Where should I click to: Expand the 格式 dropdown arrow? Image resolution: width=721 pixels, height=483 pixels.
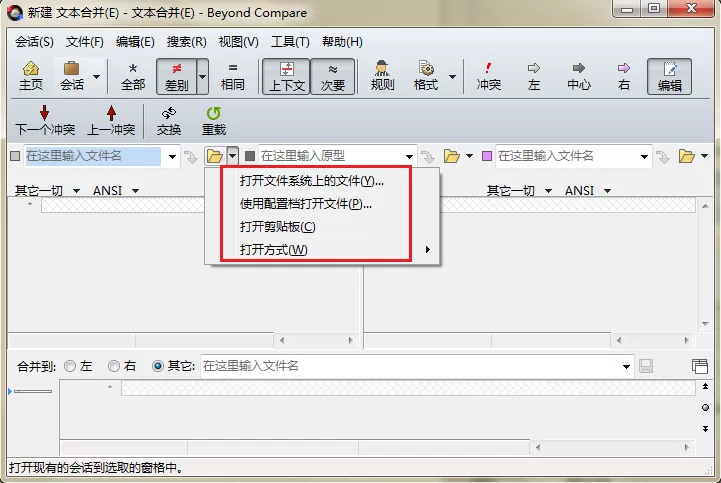(x=452, y=76)
